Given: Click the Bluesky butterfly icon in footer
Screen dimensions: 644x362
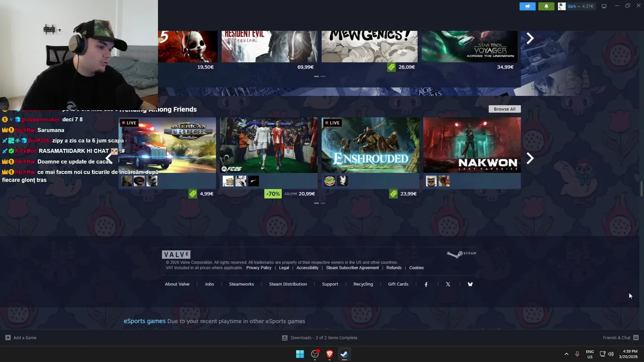Looking at the screenshot, I should coord(470,284).
